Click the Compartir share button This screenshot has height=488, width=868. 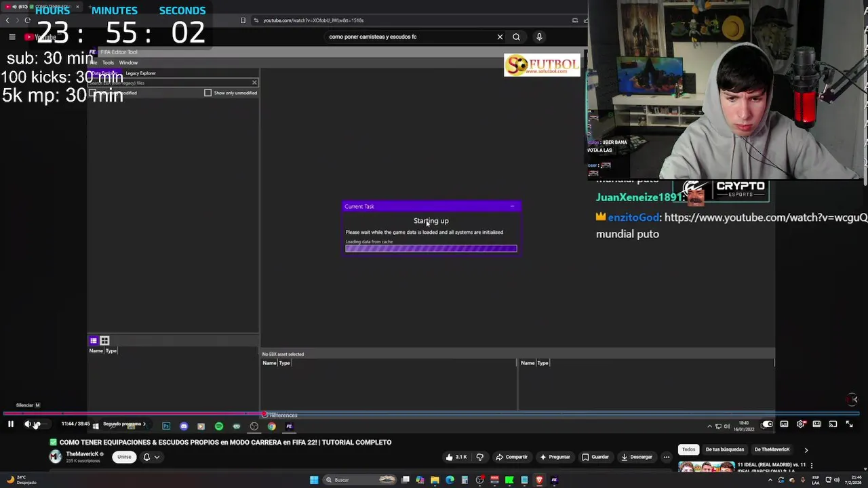tap(511, 457)
